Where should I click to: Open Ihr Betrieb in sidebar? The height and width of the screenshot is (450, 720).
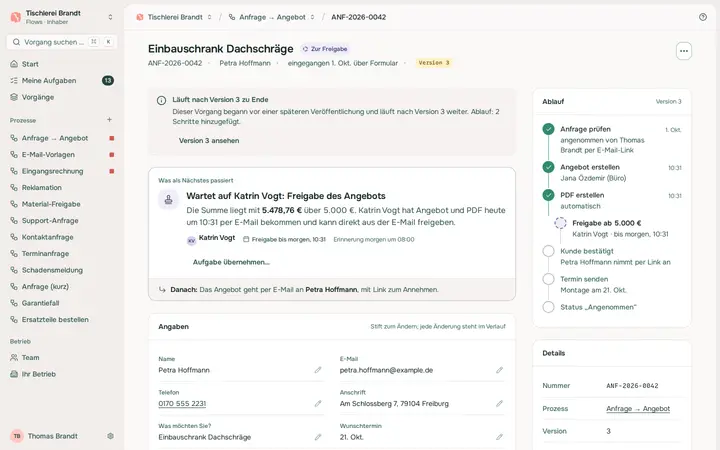62,374
